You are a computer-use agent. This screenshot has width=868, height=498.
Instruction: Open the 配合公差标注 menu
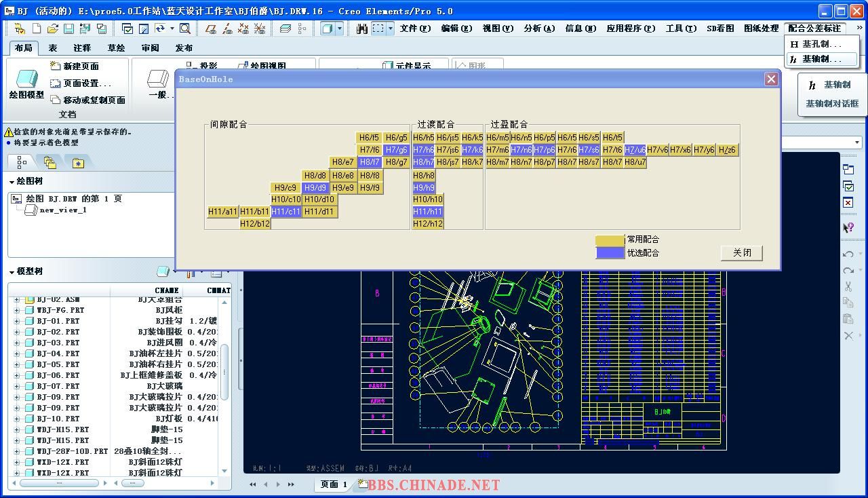(814, 28)
